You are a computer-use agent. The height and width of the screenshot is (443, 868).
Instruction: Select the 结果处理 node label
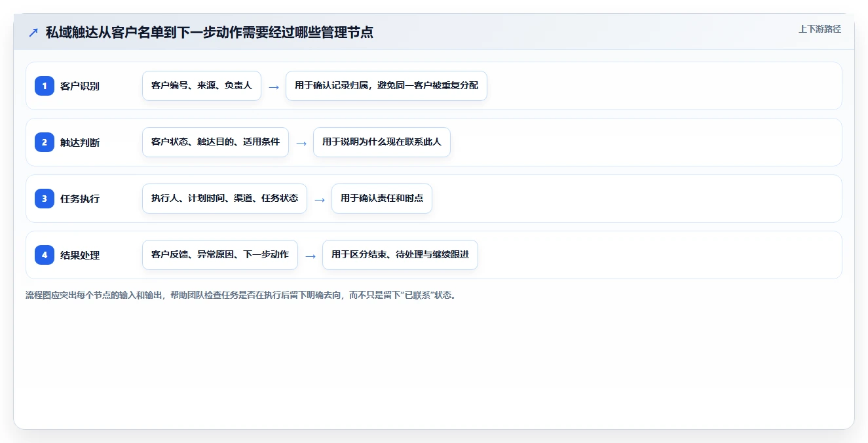pyautogui.click(x=80, y=255)
